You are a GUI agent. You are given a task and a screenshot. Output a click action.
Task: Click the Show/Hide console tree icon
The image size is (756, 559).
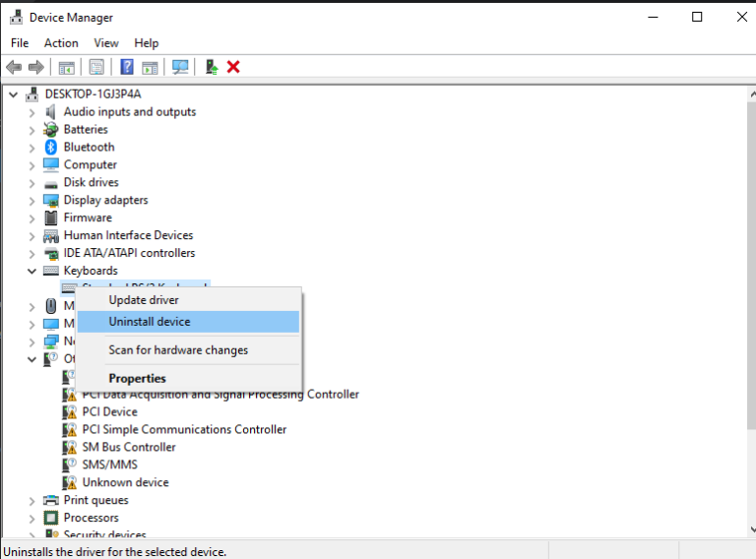click(67, 67)
